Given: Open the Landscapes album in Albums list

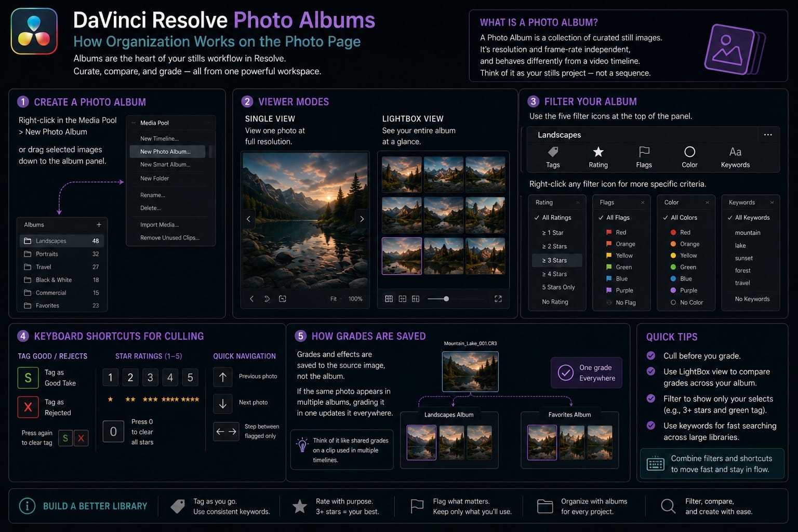Looking at the screenshot, I should [61, 241].
